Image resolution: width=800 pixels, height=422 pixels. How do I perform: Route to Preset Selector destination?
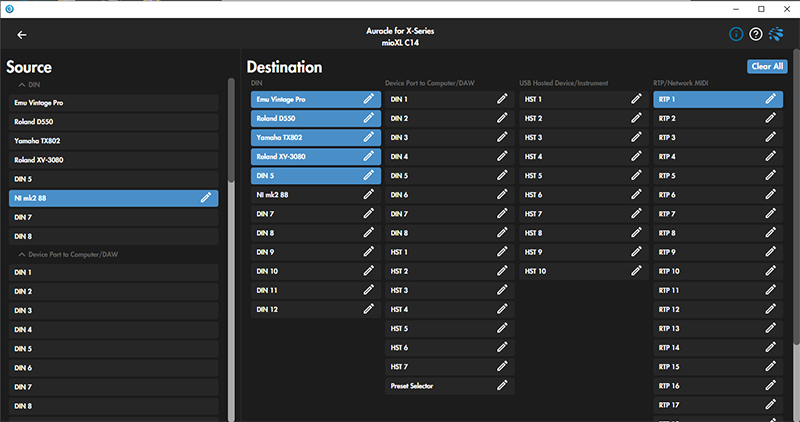[x=449, y=386]
